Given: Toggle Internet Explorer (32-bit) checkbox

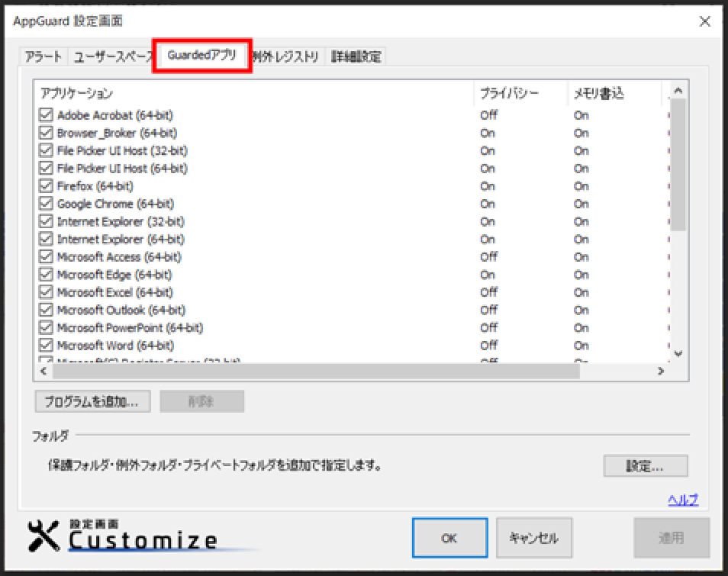Looking at the screenshot, I should (x=46, y=221).
